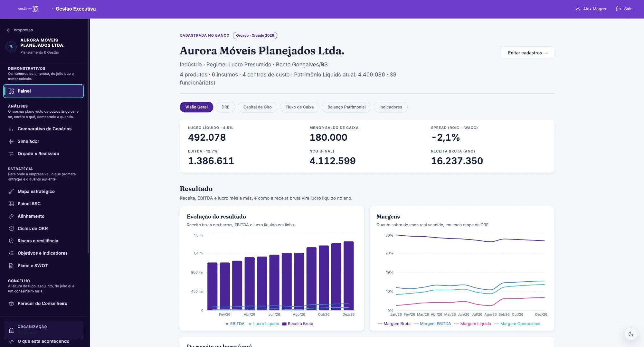Click Alex Magno user name
This screenshot has width=644, height=347.
[x=594, y=9]
